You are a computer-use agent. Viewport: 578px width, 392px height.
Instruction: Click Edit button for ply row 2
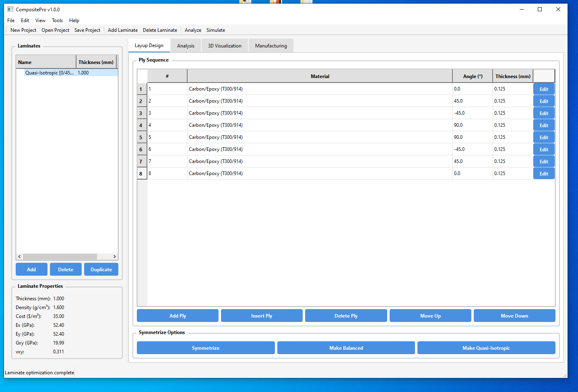click(x=544, y=101)
